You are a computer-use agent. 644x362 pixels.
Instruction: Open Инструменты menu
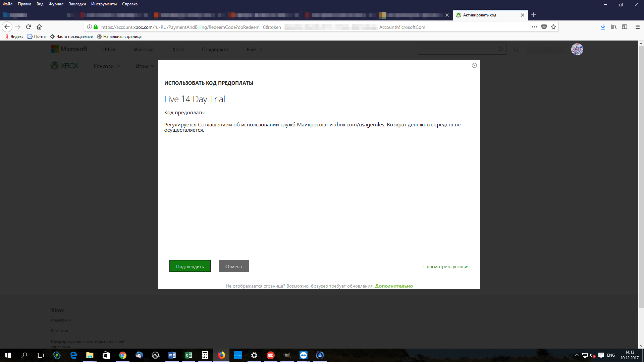[104, 4]
